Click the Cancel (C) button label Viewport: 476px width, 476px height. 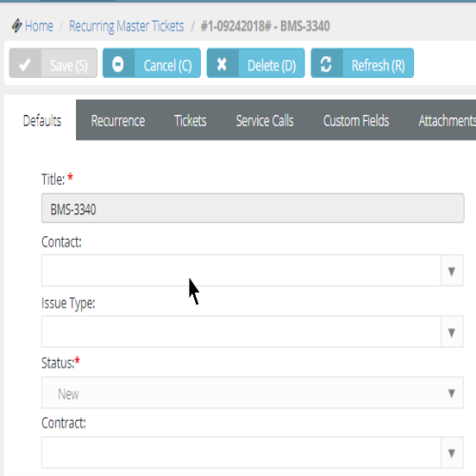(168, 66)
